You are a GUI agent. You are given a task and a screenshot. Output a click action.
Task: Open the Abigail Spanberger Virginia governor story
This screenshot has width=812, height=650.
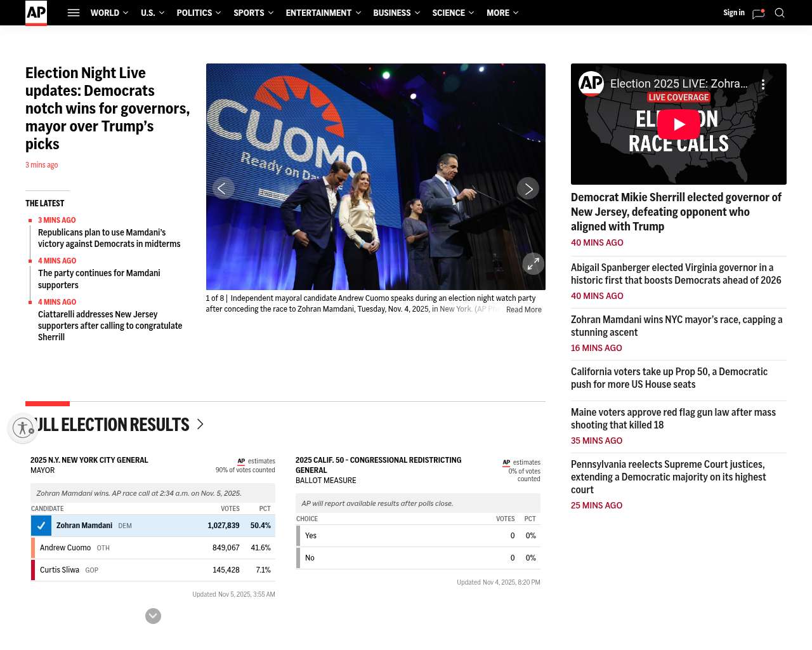676,274
